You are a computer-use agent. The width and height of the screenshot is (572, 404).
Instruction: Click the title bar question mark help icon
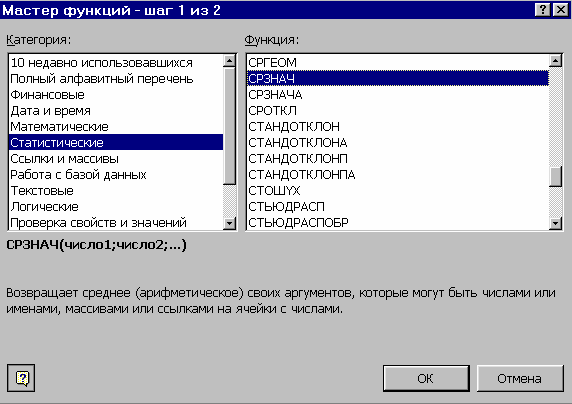click(542, 10)
